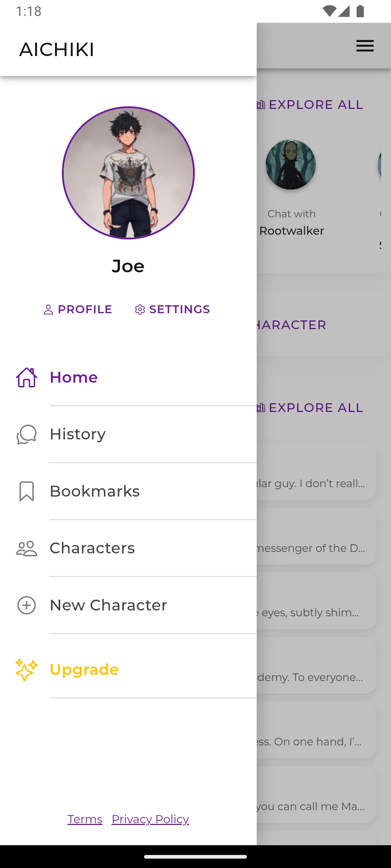Tap Joe's profile avatar picture
This screenshot has width=391, height=868.
point(128,173)
